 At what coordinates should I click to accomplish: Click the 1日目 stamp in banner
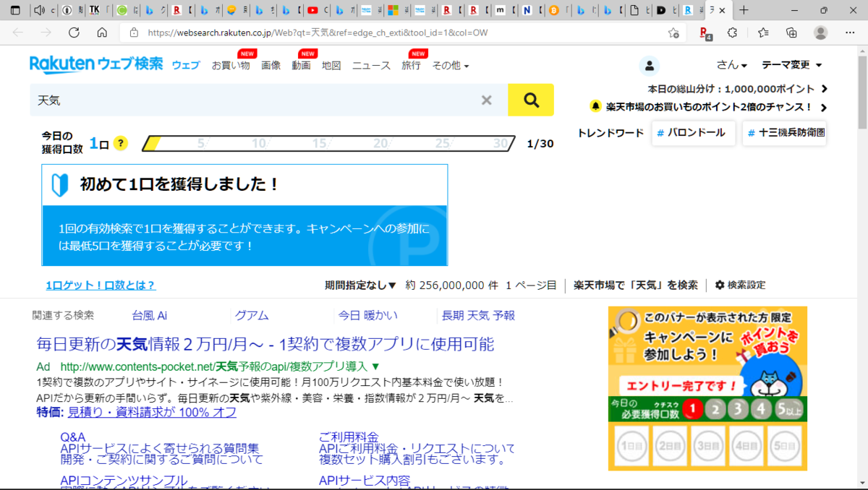[x=632, y=447]
